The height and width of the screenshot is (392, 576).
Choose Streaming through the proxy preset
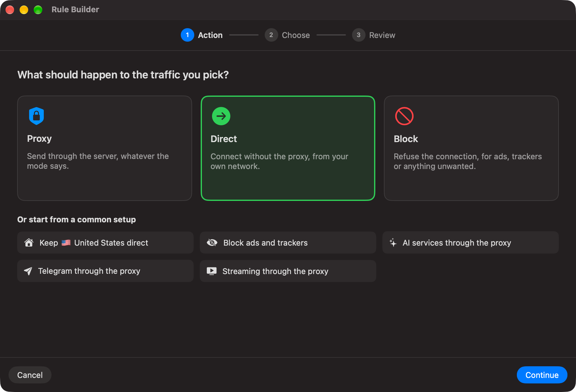(x=288, y=271)
